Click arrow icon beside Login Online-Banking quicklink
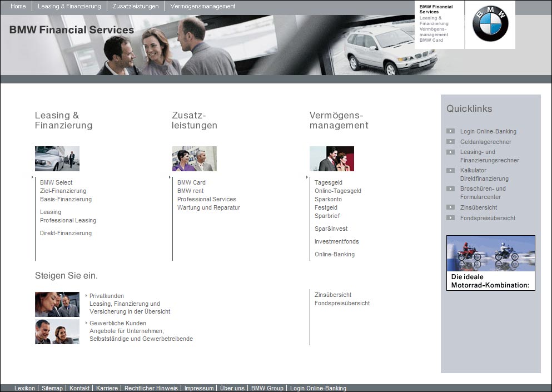The width and height of the screenshot is (552, 392). (x=450, y=131)
